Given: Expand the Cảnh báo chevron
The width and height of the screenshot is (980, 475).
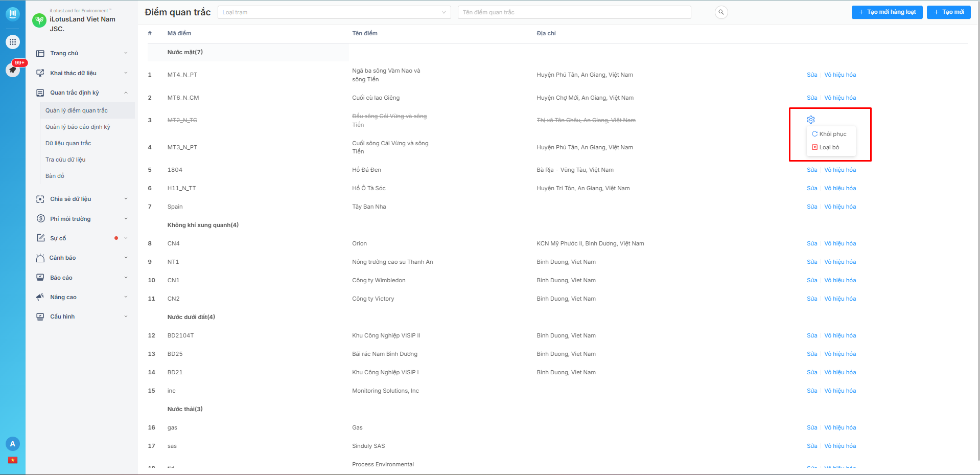Looking at the screenshot, I should point(126,258).
